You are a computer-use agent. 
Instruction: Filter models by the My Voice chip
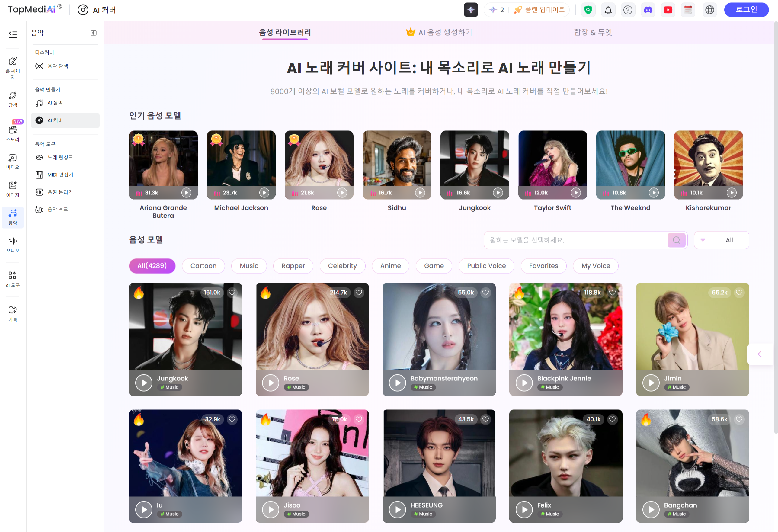click(x=596, y=266)
